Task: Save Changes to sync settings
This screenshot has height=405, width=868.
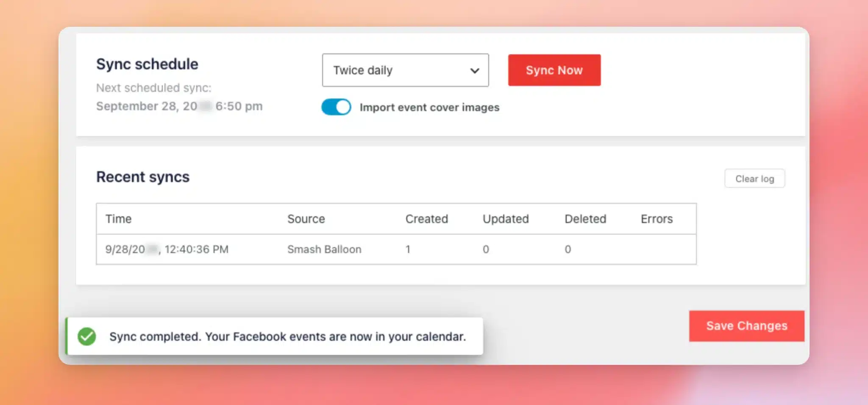Action: (x=747, y=326)
